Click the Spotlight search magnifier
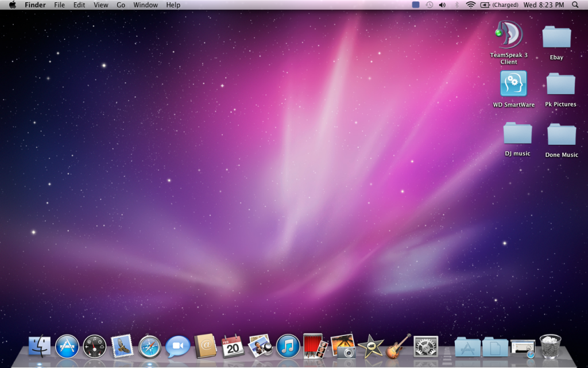 575,5
